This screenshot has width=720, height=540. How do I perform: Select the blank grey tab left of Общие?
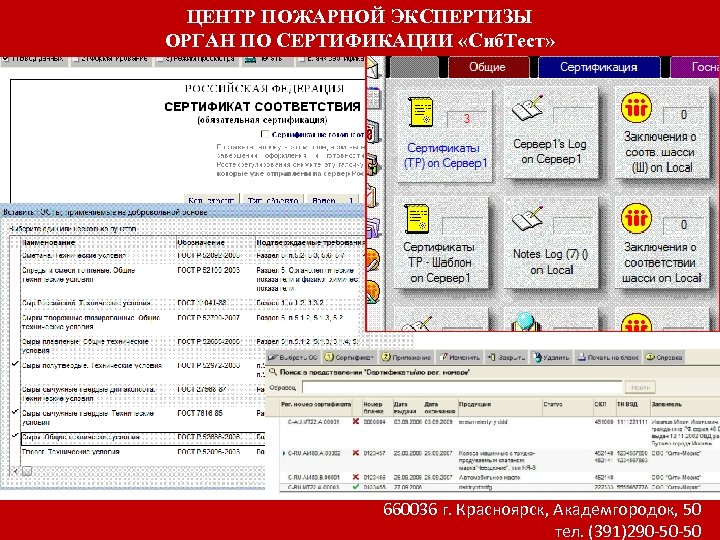point(413,67)
